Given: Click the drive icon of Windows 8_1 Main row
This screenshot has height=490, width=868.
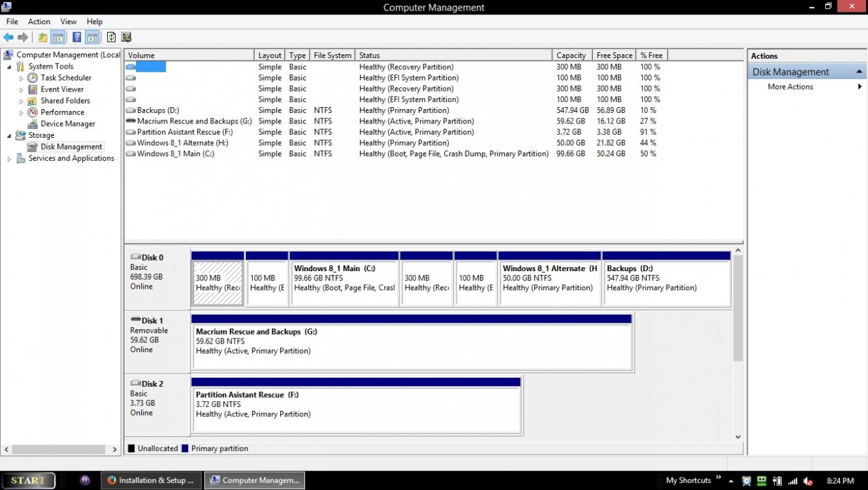Looking at the screenshot, I should coord(131,154).
